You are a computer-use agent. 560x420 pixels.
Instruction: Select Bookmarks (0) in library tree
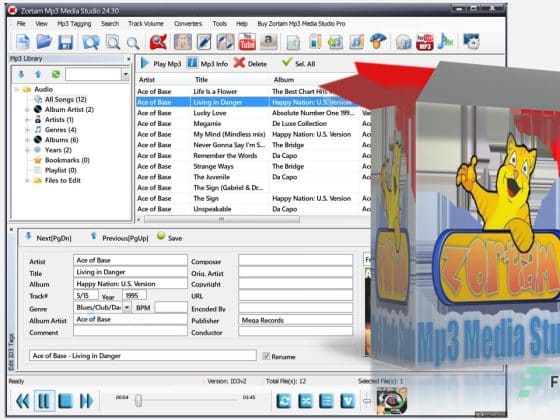(x=67, y=160)
